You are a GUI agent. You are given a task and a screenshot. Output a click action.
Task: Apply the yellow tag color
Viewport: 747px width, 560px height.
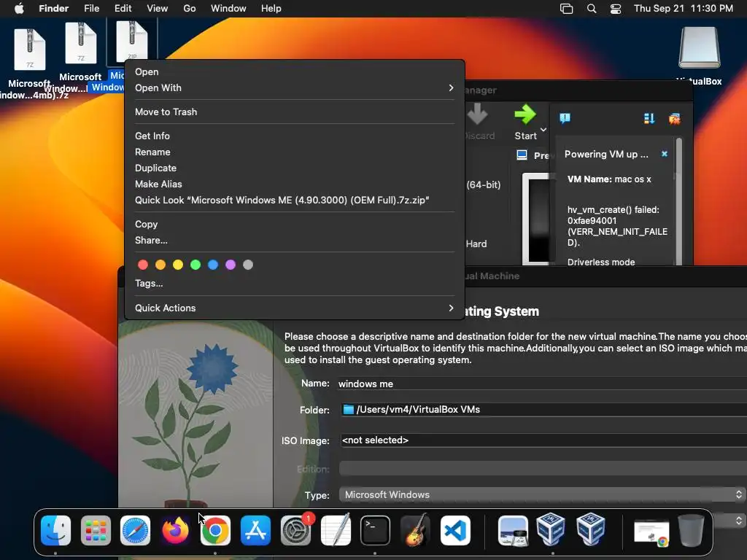pyautogui.click(x=178, y=265)
